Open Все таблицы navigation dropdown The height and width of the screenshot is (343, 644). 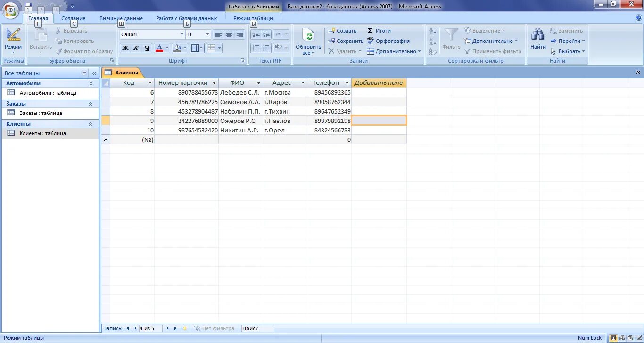84,73
